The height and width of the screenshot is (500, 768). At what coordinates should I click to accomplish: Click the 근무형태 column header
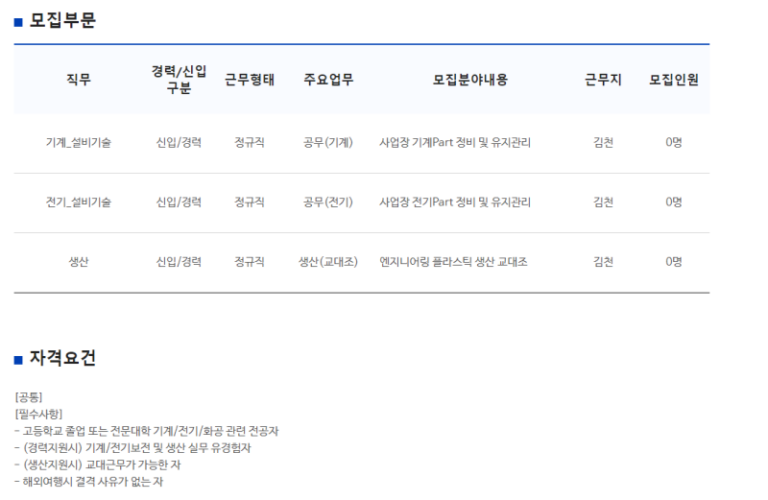(x=249, y=80)
